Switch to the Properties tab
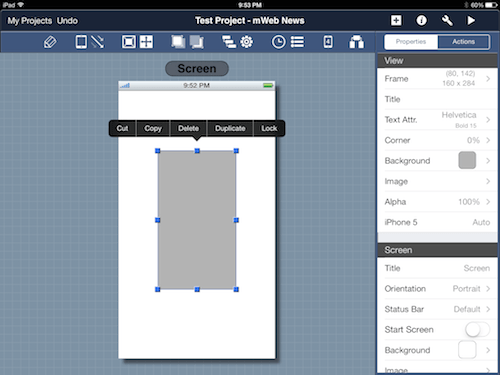The image size is (500, 375). click(x=411, y=42)
